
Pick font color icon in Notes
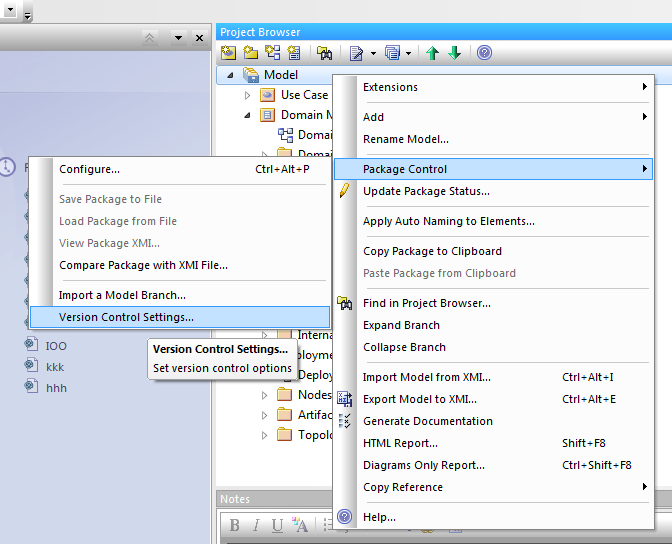300,526
